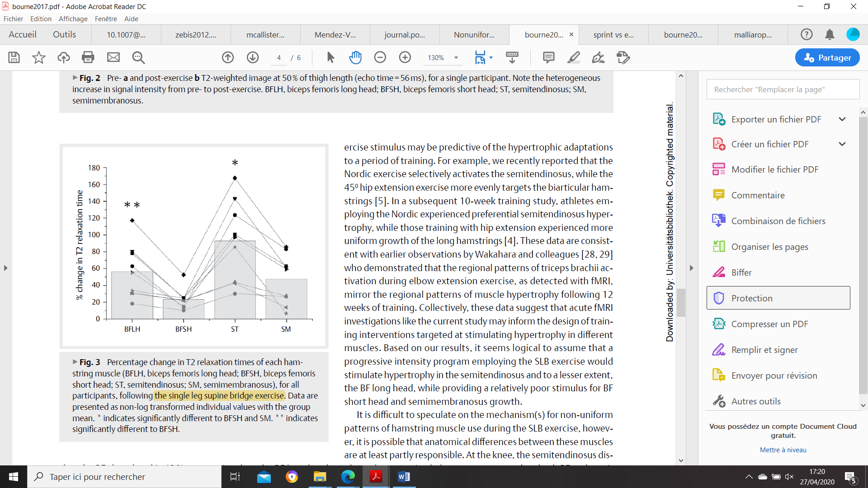Expand Créer un fichier PDF chevron
Screen dimensions: 868x488
coord(842,144)
